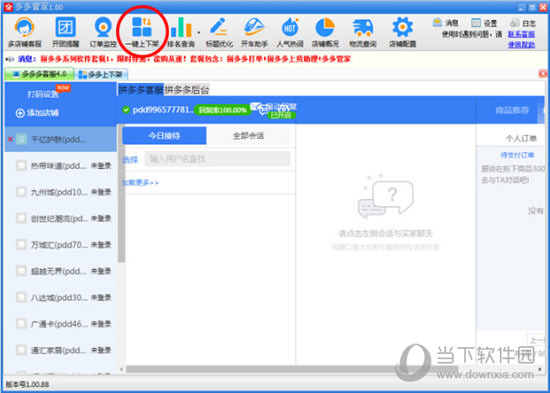The image size is (550, 393).
Task: Tick the checkbox for 八达城 shop
Action: pyautogui.click(x=21, y=298)
